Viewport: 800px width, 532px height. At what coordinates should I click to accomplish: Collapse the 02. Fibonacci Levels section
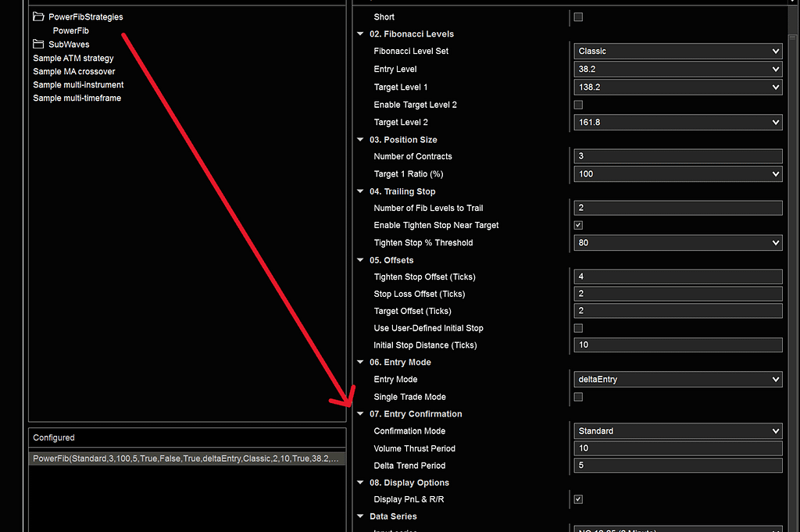(360, 34)
